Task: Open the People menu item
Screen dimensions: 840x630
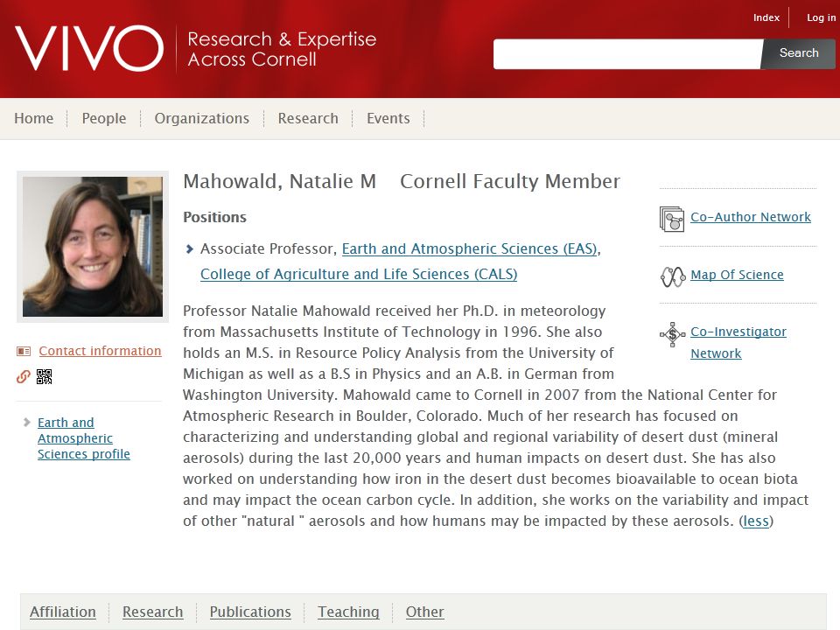Action: 104,118
